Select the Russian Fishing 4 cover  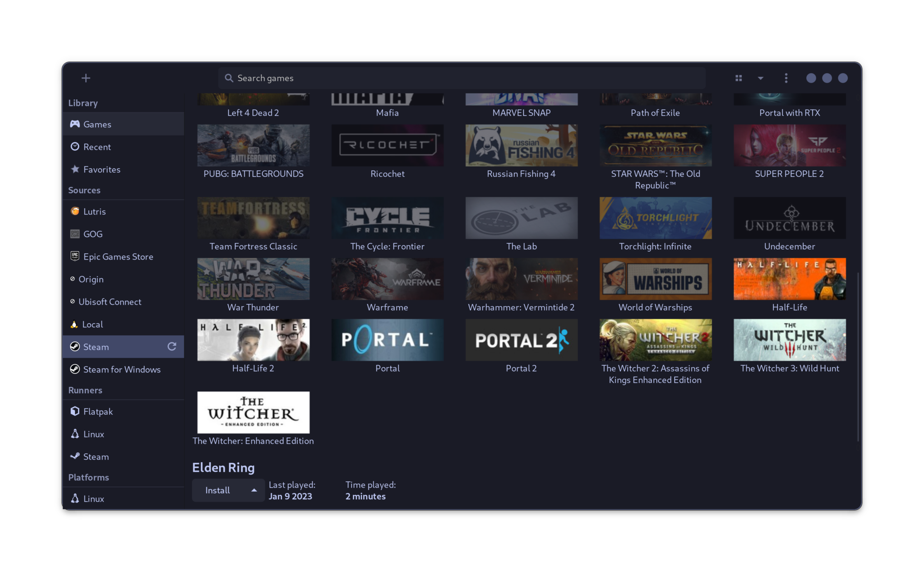(x=521, y=145)
